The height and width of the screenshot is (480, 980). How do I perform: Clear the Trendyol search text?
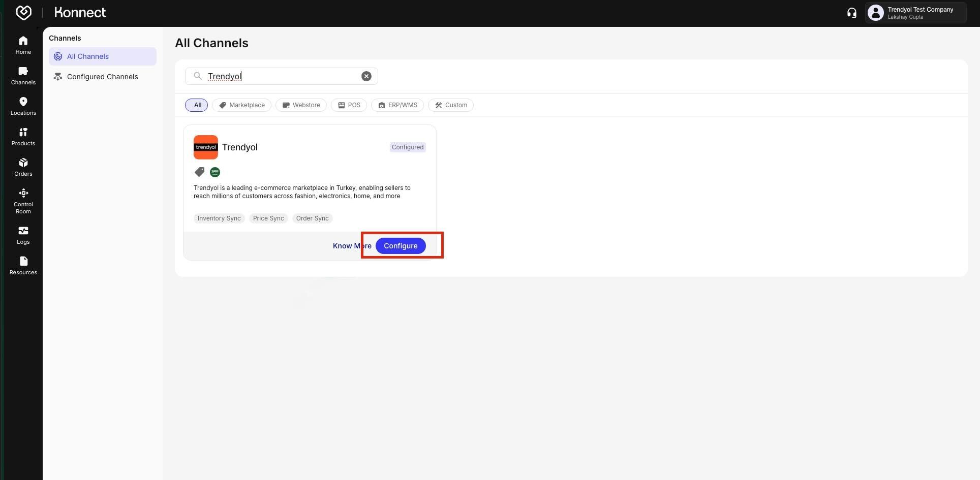[x=366, y=76]
